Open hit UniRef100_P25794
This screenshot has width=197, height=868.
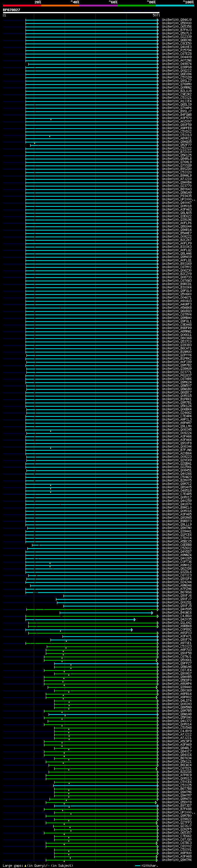point(176,50)
